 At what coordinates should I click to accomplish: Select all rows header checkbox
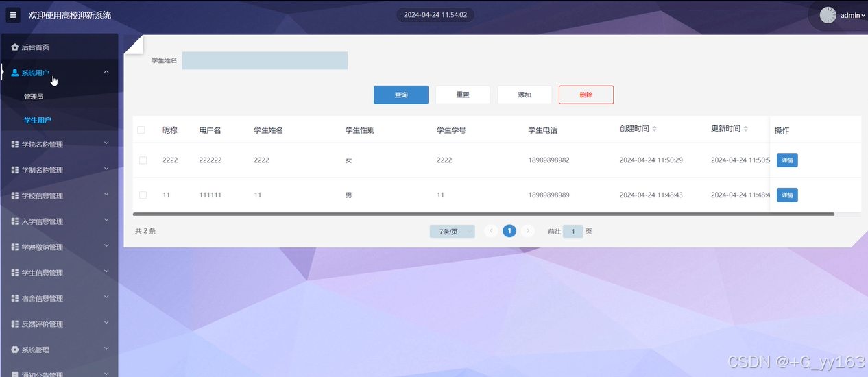(x=142, y=130)
